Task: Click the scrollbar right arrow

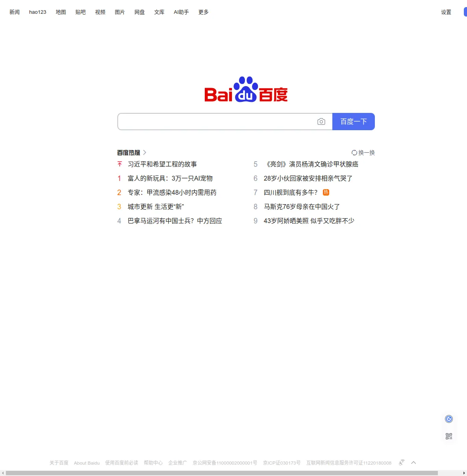Action: 464,473
